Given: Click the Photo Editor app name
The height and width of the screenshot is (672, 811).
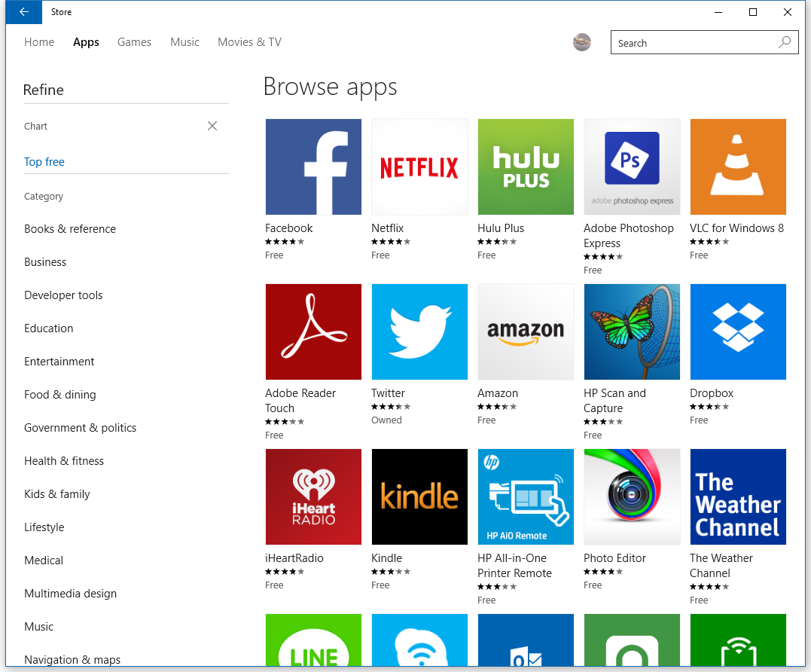Looking at the screenshot, I should [614, 558].
